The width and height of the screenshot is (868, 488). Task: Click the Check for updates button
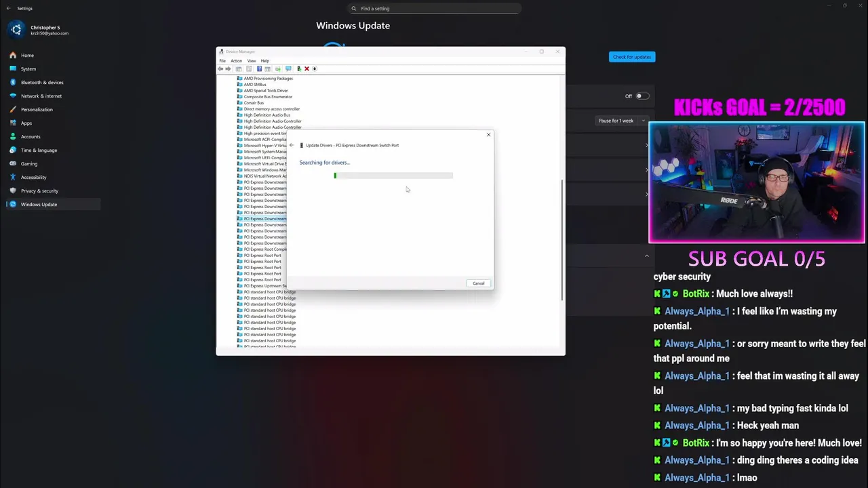pyautogui.click(x=632, y=57)
